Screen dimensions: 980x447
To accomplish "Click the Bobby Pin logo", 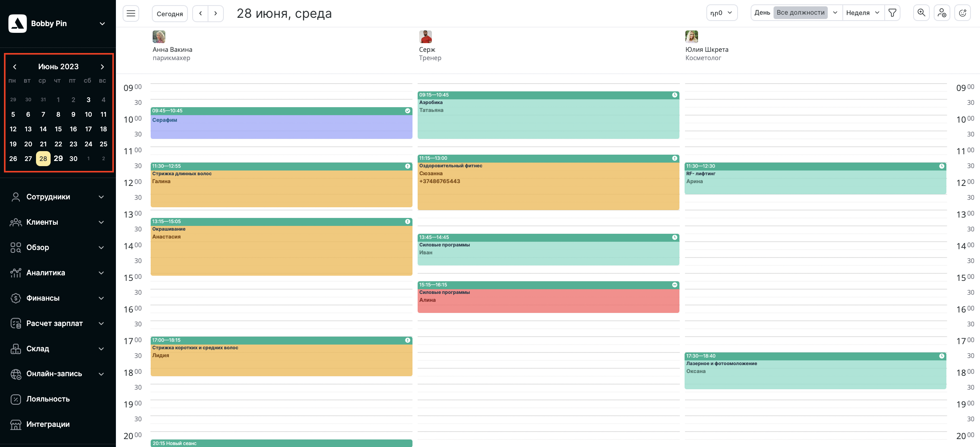I will (17, 23).
